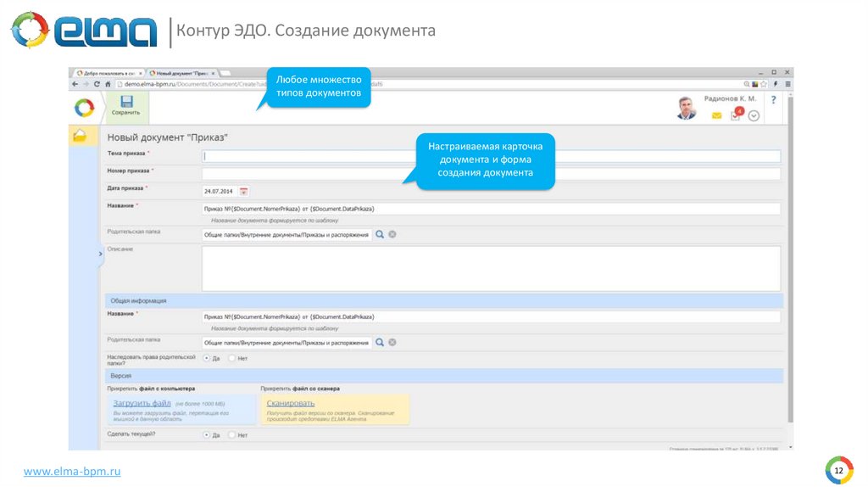Click search magnifier beside first Родительская папка
Screen dimensions: 868x487
tap(380, 234)
